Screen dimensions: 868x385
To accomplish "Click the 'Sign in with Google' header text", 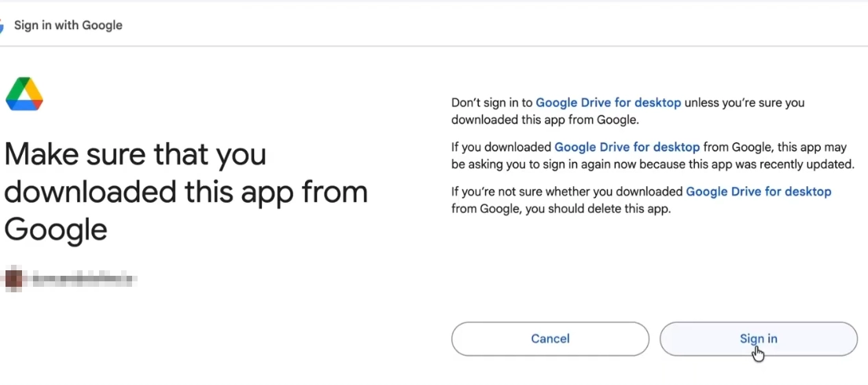I will coord(68,25).
